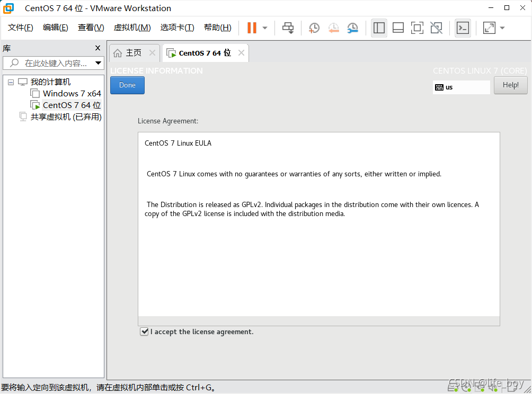The width and height of the screenshot is (532, 394).
Task: Switch to the CentOS 7 64 位 tab
Action: [205, 53]
